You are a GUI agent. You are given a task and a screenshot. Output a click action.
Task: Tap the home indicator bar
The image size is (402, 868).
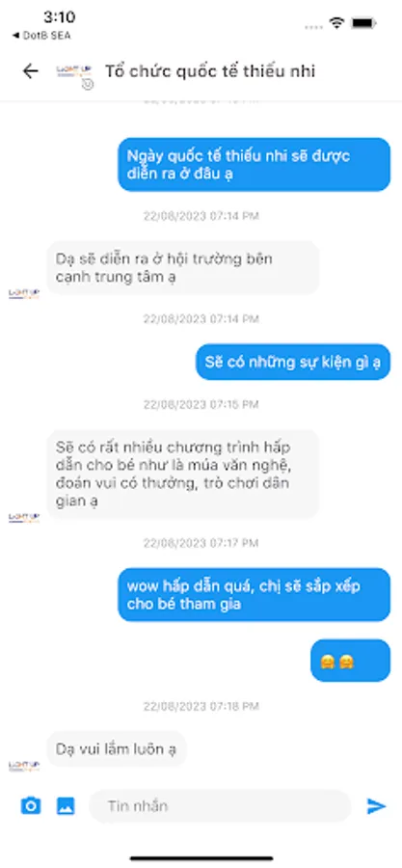pyautogui.click(x=201, y=858)
